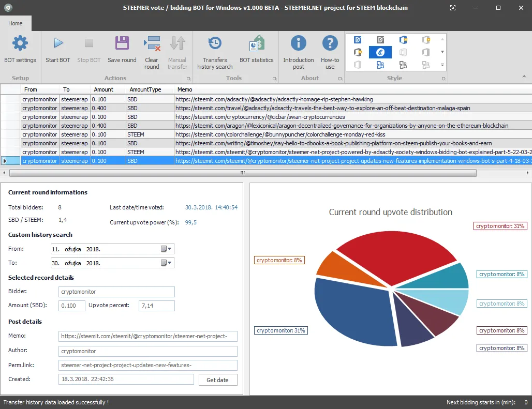Screen dimensions: 532x409
Task: Click the Author text field
Action: [x=147, y=351]
